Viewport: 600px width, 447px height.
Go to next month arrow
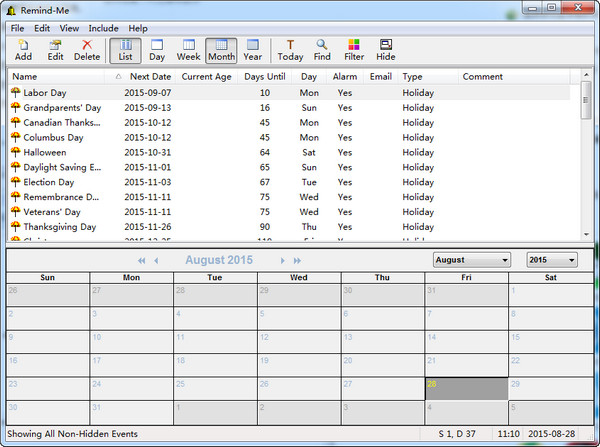[282, 261]
